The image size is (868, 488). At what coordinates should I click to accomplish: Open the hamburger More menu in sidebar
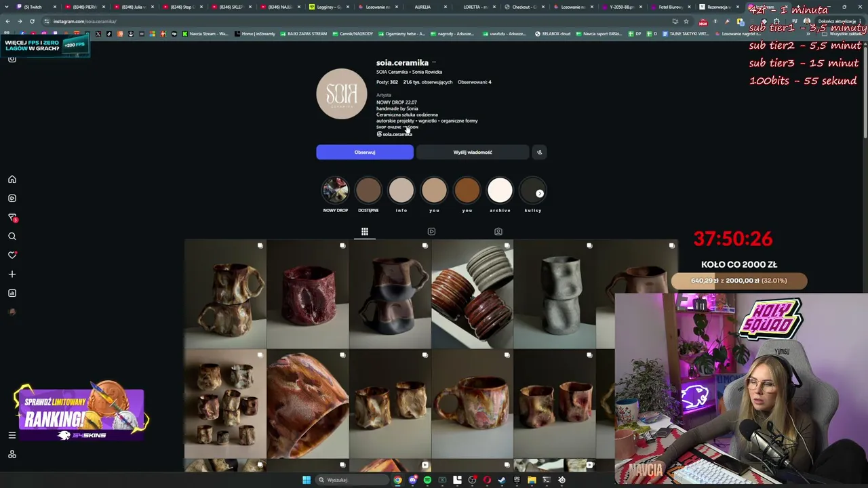pyautogui.click(x=12, y=435)
